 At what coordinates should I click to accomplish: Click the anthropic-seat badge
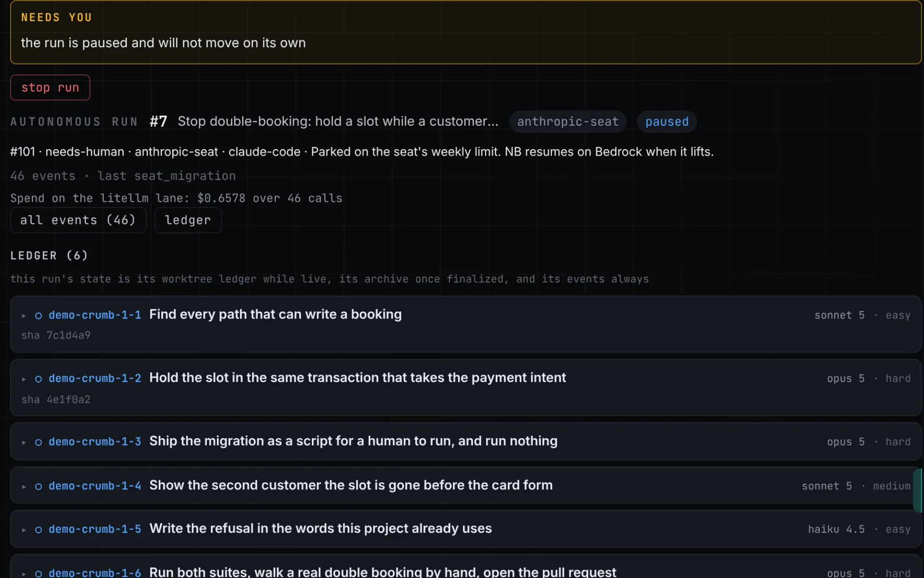pyautogui.click(x=568, y=121)
